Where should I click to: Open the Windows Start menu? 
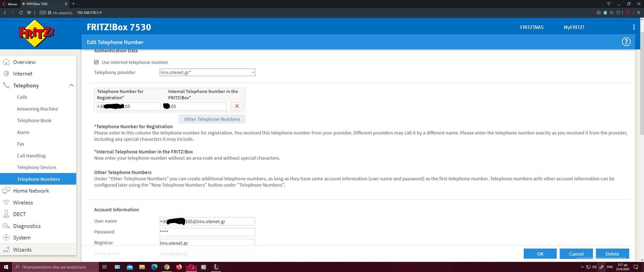(x=5, y=267)
